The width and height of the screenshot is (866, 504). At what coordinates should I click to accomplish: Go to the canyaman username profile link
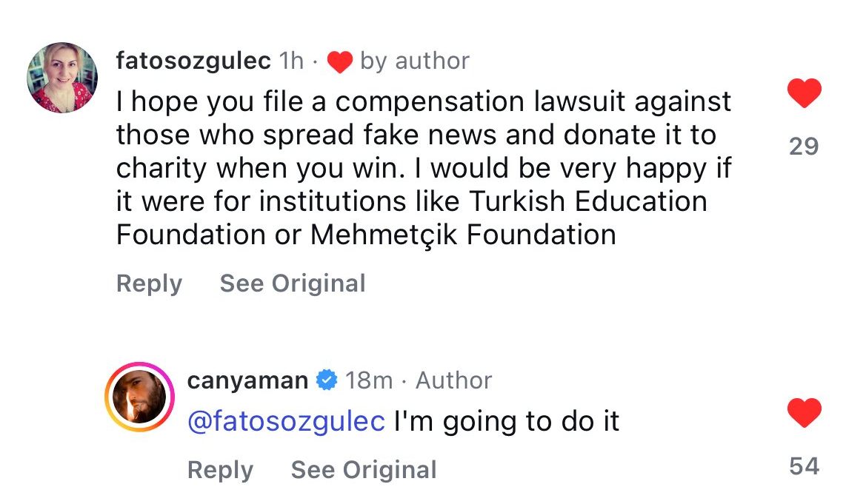coord(247,380)
